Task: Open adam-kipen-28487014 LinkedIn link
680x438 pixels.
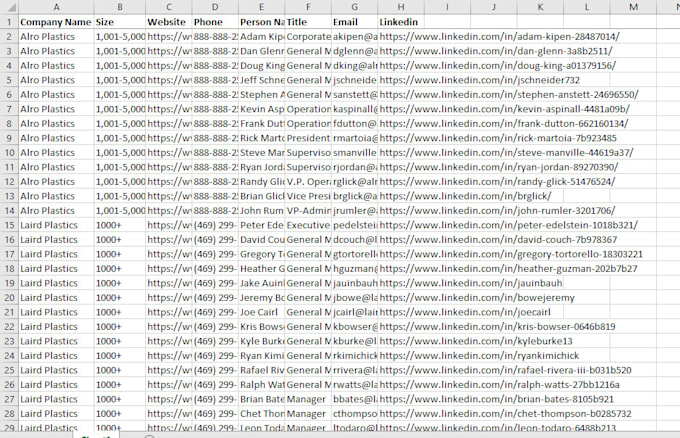Action: click(x=499, y=37)
